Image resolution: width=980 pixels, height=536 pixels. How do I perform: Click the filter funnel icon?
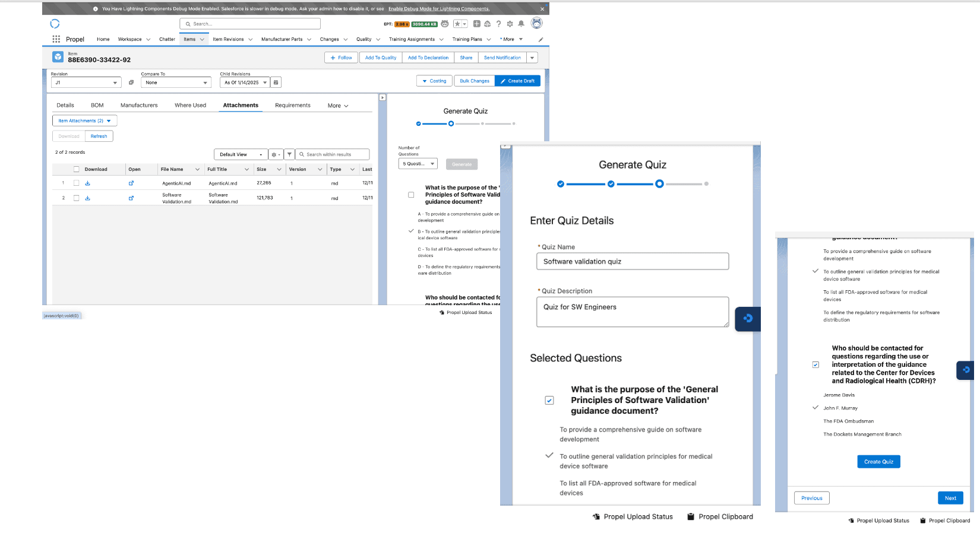289,154
